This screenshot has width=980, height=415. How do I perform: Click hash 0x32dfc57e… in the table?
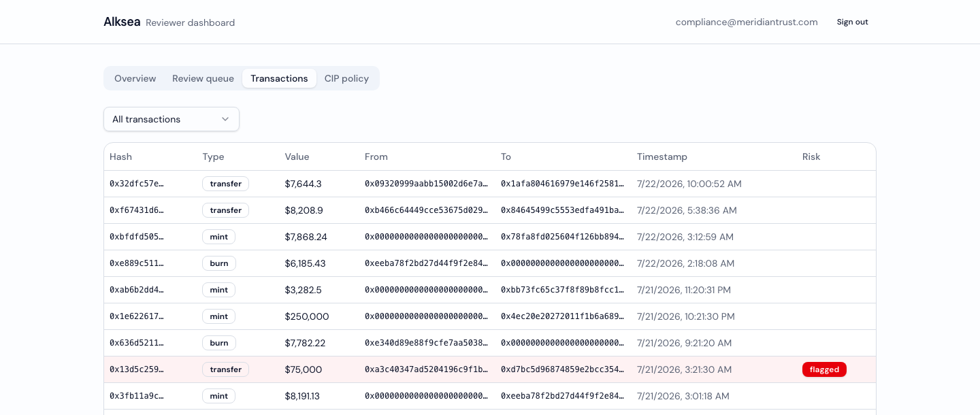point(137,184)
